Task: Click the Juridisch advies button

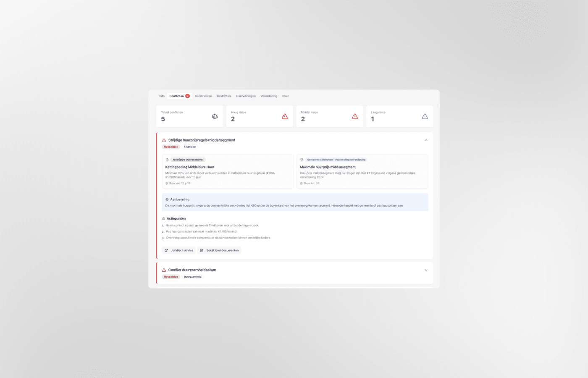Action: pyautogui.click(x=179, y=250)
